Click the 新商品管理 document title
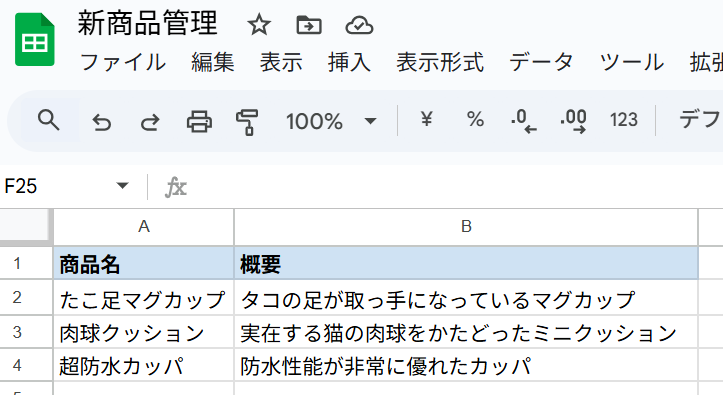 pyautogui.click(x=147, y=23)
